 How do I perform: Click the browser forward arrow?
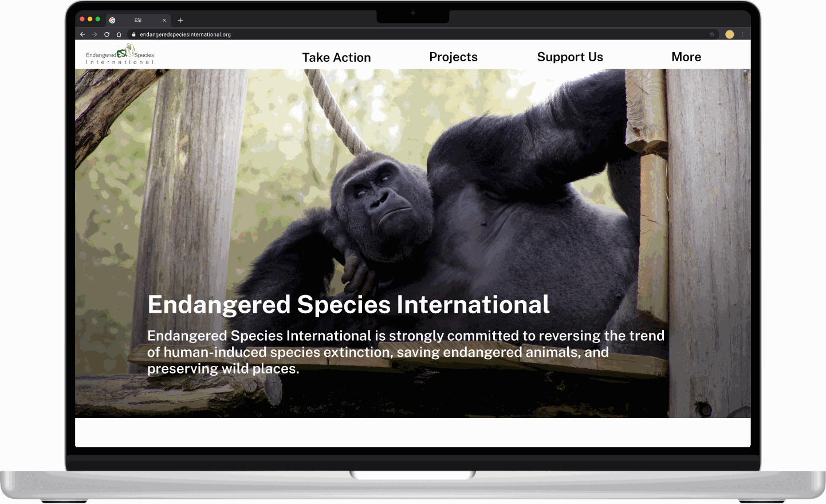[x=95, y=34]
